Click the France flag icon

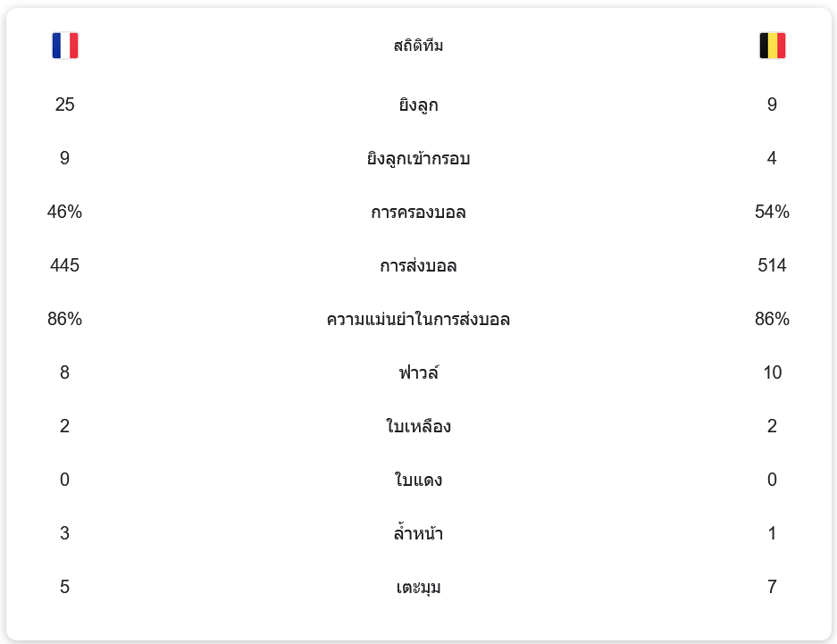click(x=65, y=46)
